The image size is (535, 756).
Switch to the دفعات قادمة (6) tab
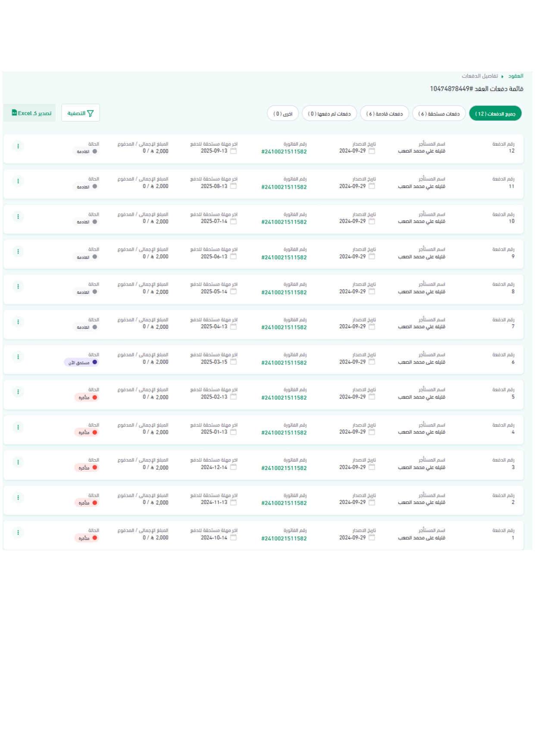pyautogui.click(x=384, y=114)
